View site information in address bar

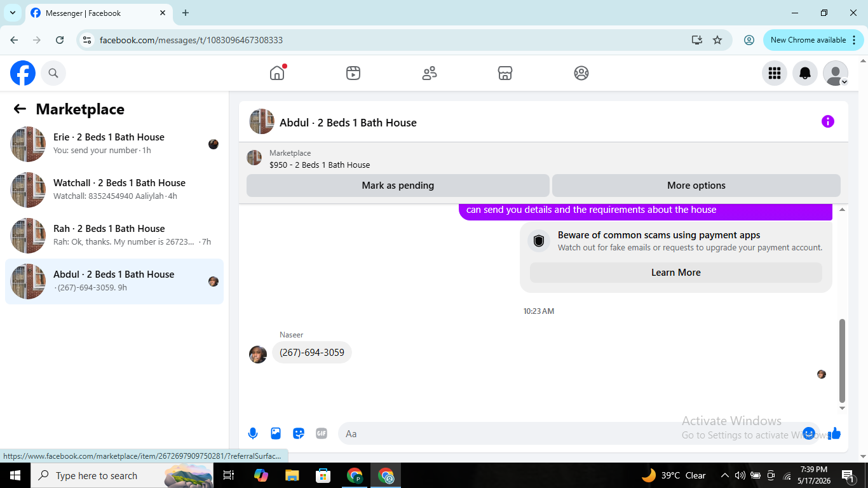pyautogui.click(x=88, y=40)
